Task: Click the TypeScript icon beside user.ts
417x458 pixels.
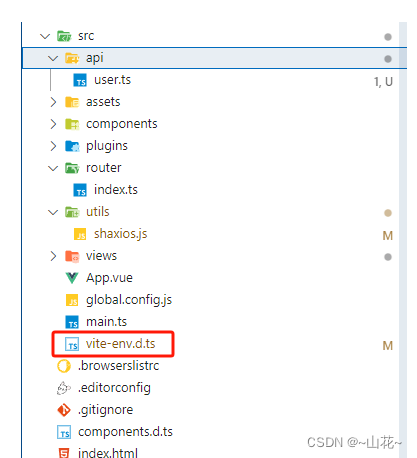Action: click(80, 80)
